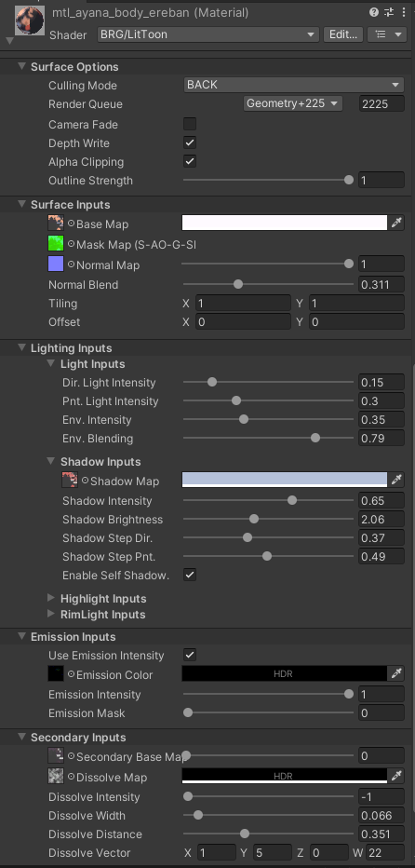
Task: Click the Dissolve Distance value field
Action: click(382, 834)
